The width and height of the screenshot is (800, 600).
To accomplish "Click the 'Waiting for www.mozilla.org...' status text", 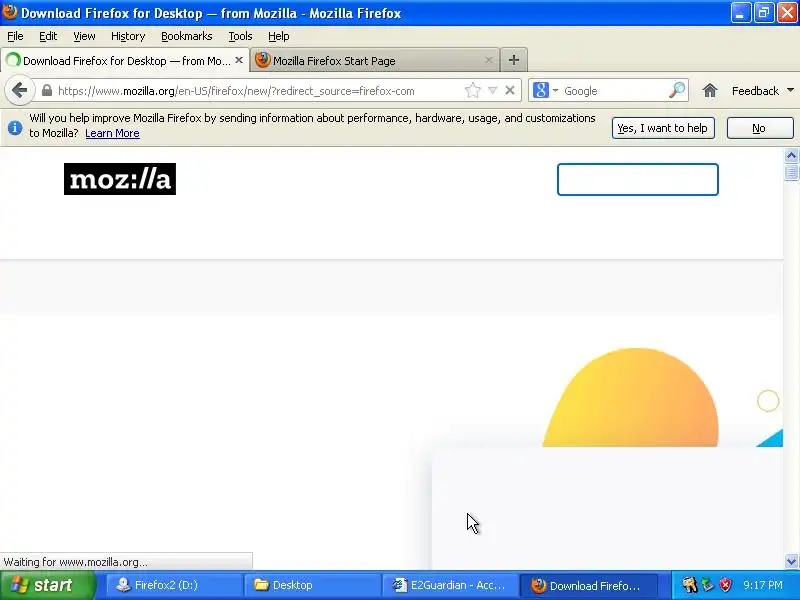I will (76, 562).
